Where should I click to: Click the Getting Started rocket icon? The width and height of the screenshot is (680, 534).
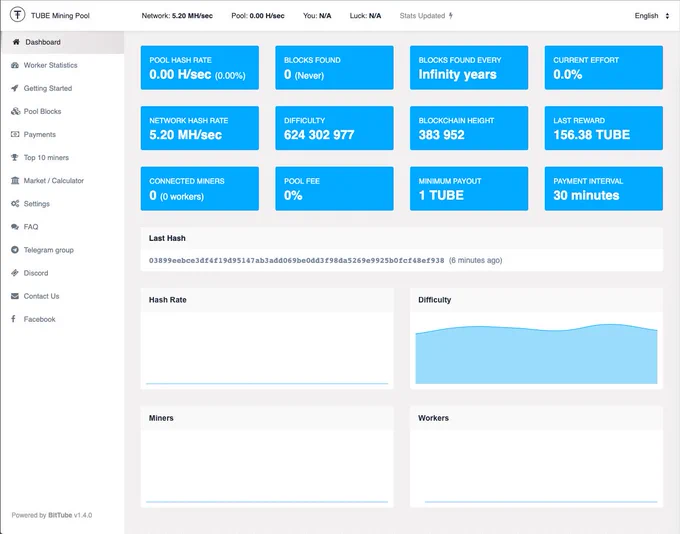15,88
